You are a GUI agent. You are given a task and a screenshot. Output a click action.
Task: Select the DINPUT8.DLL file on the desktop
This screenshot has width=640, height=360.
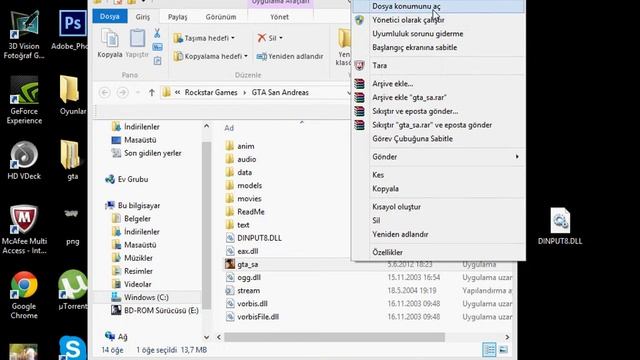[560, 226]
